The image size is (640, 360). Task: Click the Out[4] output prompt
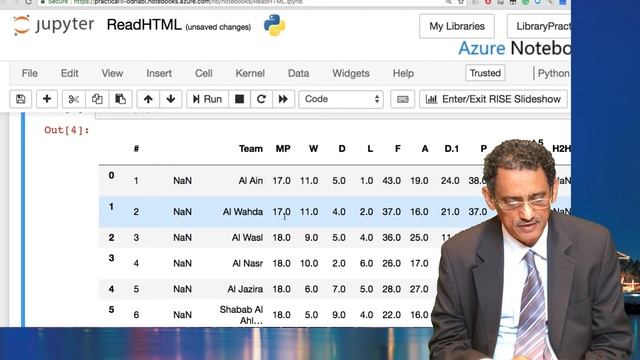[x=67, y=130]
